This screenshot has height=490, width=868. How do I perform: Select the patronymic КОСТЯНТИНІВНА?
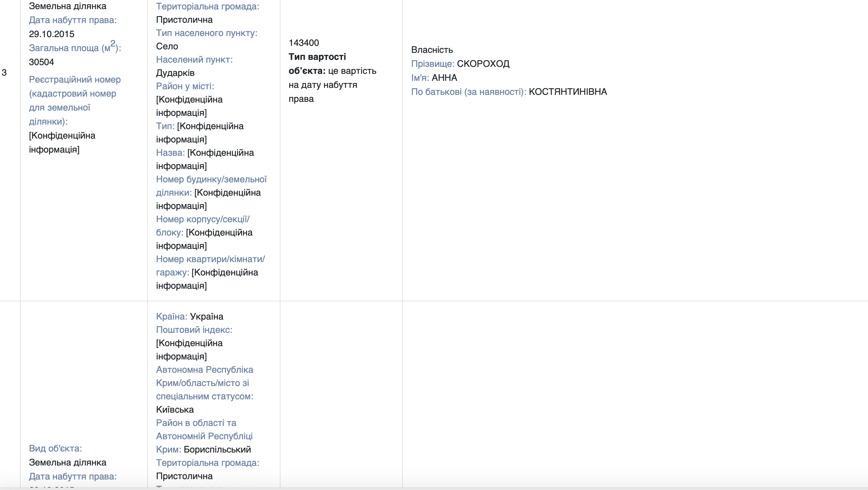(568, 92)
